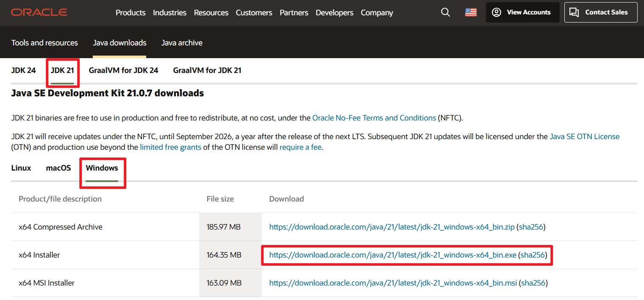Open the Java SE OTN License link
644x300 pixels.
585,137
